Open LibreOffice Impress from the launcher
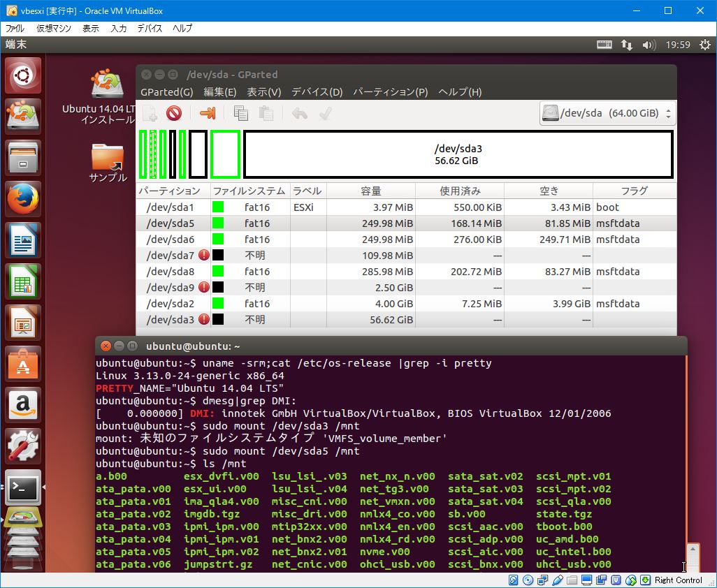This screenshot has height=588, width=717. (23, 322)
